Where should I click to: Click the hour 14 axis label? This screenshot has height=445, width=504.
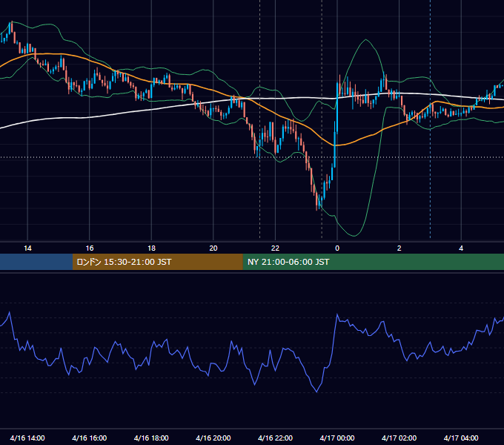[x=27, y=248]
